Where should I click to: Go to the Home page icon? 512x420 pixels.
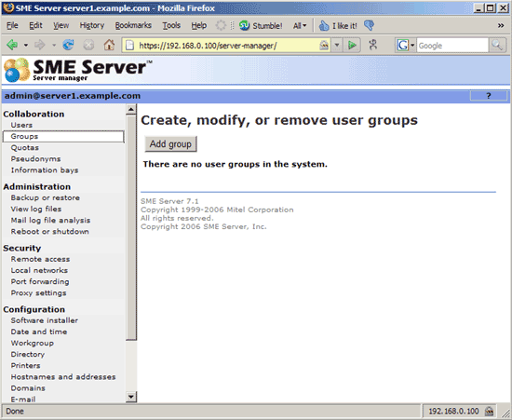tap(109, 45)
